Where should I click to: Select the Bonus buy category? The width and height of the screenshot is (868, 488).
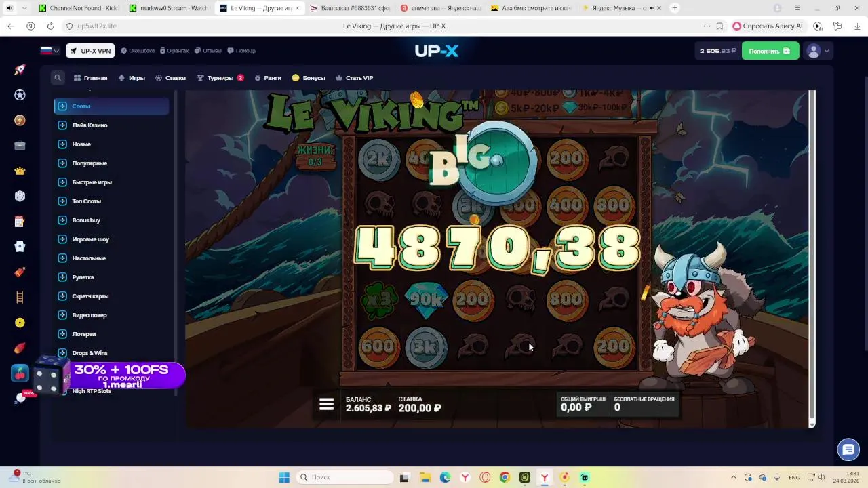point(112,220)
